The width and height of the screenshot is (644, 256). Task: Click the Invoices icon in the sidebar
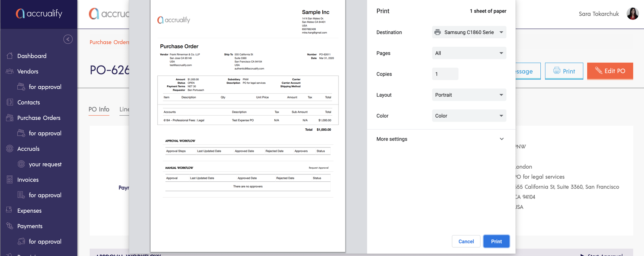(x=10, y=179)
